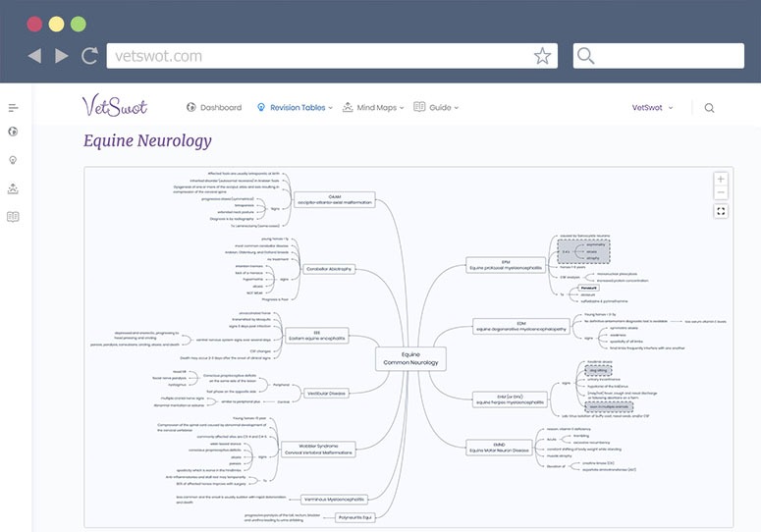Expand the Revision Tables dropdown
761x532 pixels.
[295, 108]
